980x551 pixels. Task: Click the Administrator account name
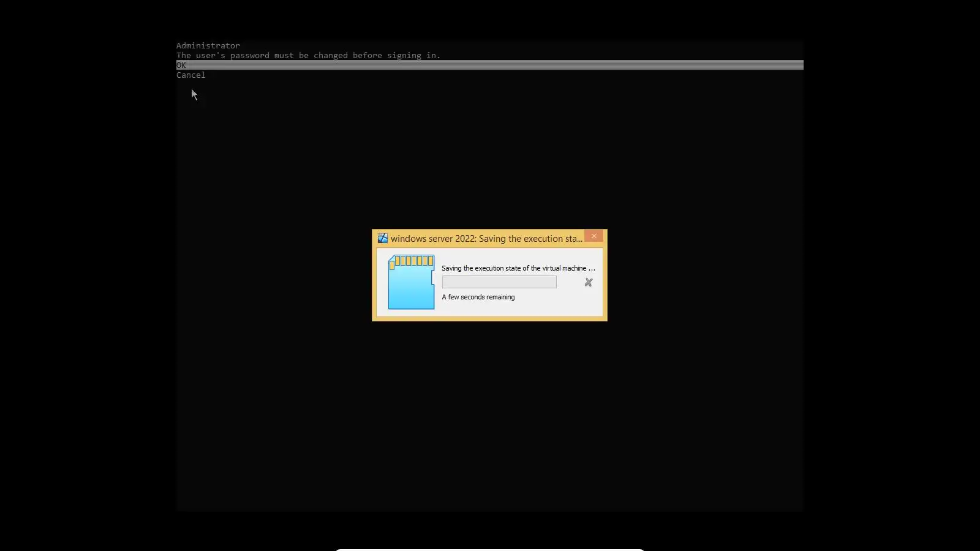(208, 46)
